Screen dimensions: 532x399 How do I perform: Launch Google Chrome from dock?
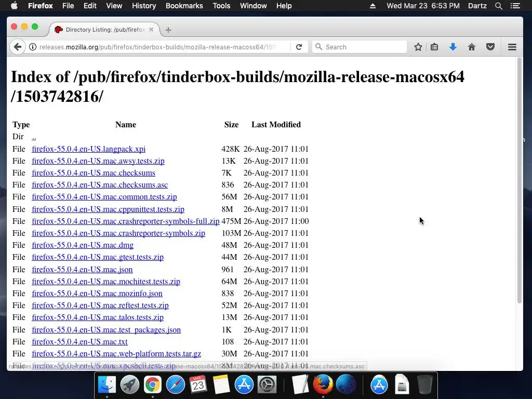tap(152, 384)
